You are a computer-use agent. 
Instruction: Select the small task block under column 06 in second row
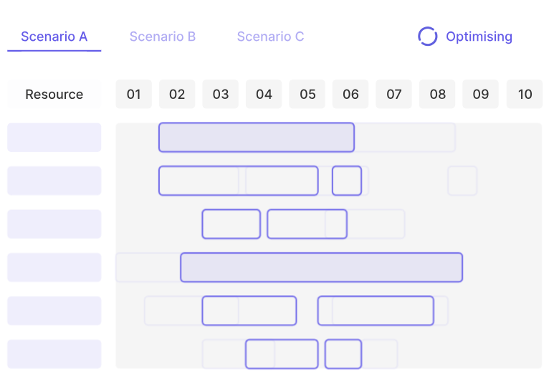click(346, 181)
